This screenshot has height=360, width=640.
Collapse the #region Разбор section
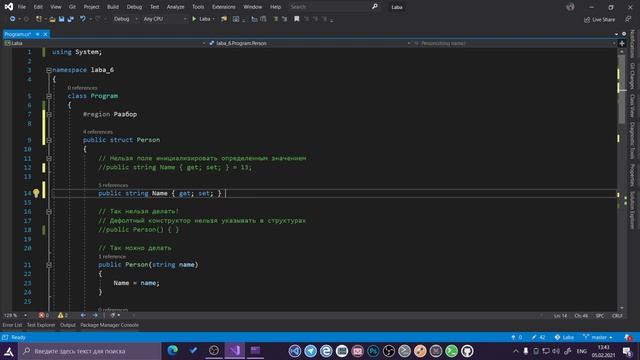click(49, 115)
